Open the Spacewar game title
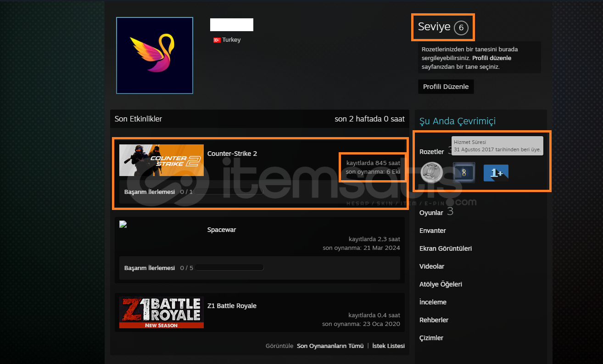This screenshot has width=603, height=364. (x=222, y=230)
